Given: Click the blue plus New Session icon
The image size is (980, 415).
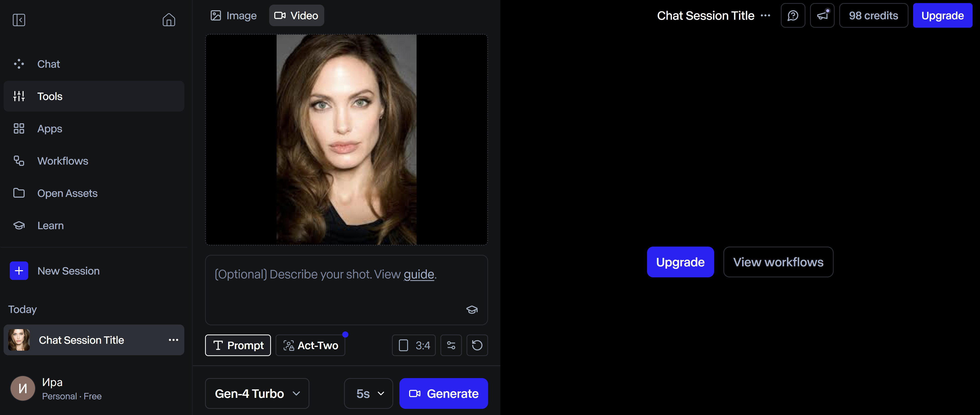Looking at the screenshot, I should point(19,271).
